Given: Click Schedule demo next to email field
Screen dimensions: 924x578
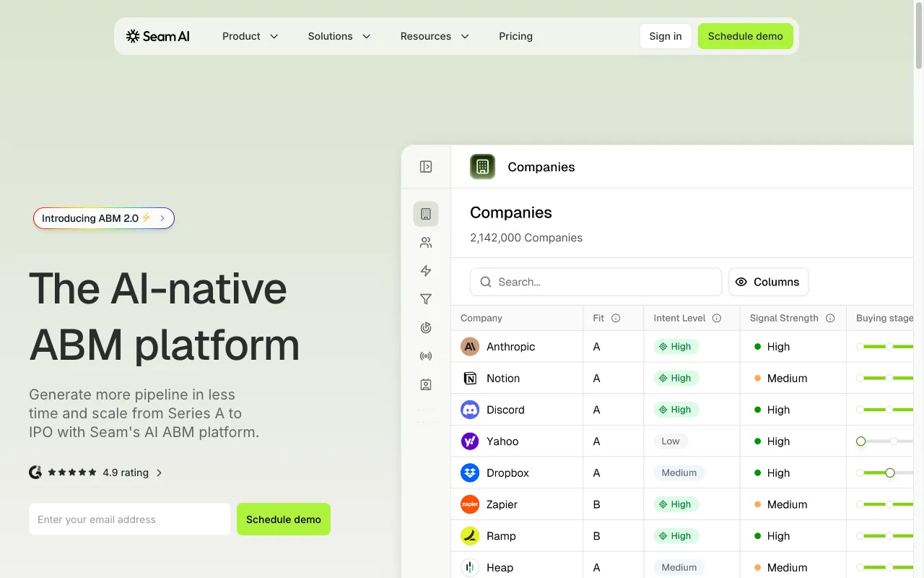Looking at the screenshot, I should [284, 519].
